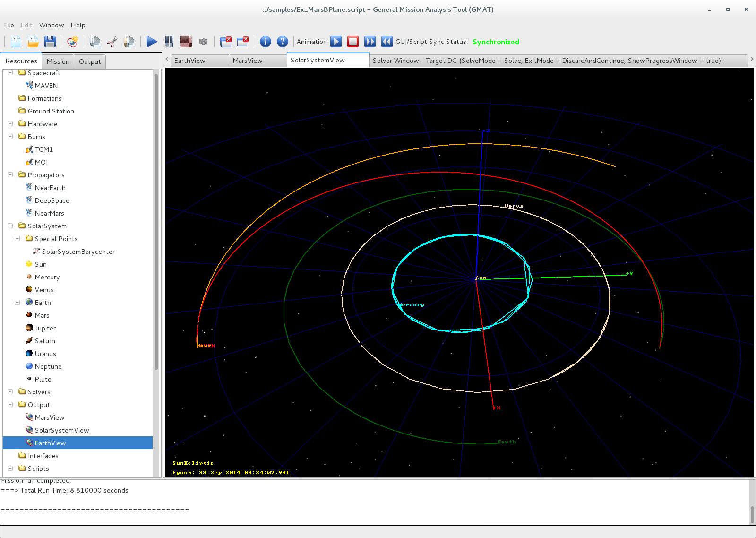Collapse the Burns folder

[10, 137]
